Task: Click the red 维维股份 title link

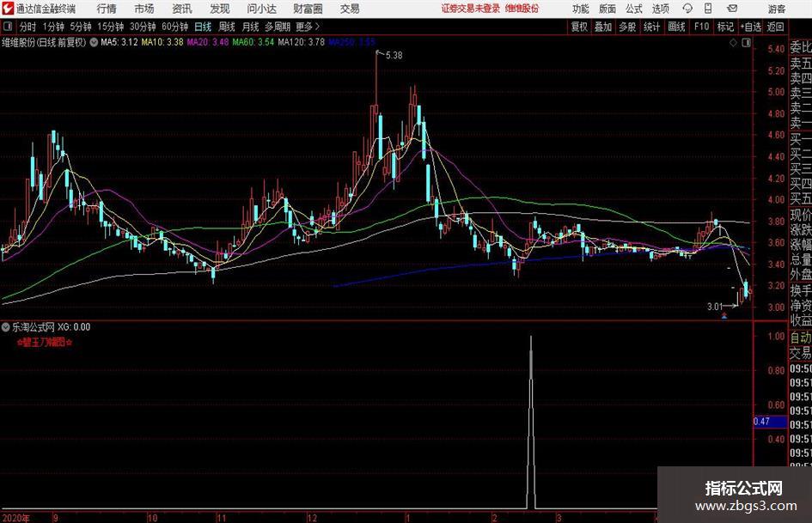Action: (x=522, y=9)
